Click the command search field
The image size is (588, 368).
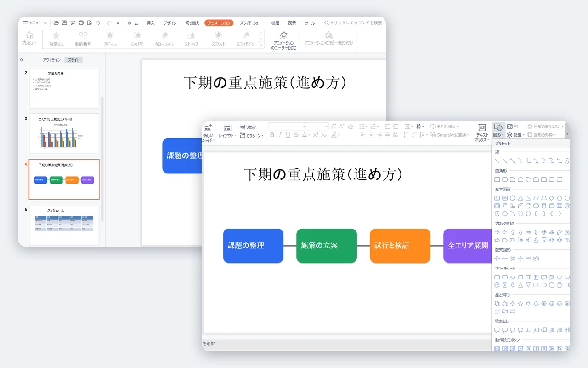(x=353, y=23)
